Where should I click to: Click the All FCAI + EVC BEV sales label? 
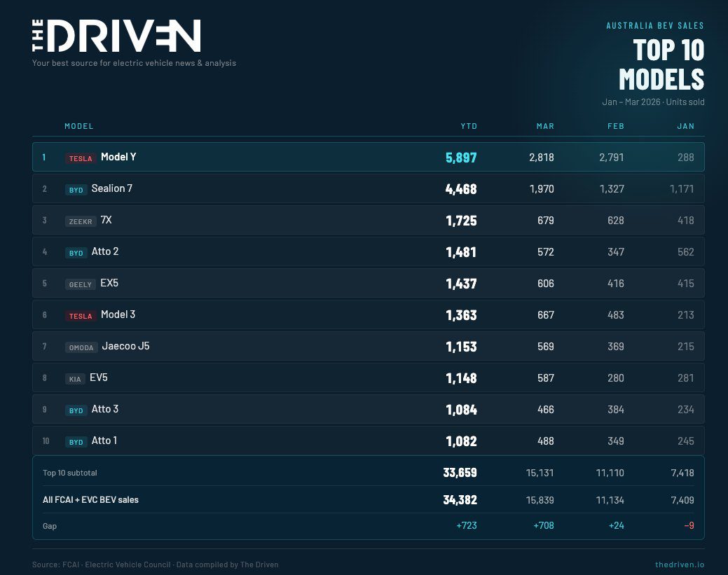(90, 500)
